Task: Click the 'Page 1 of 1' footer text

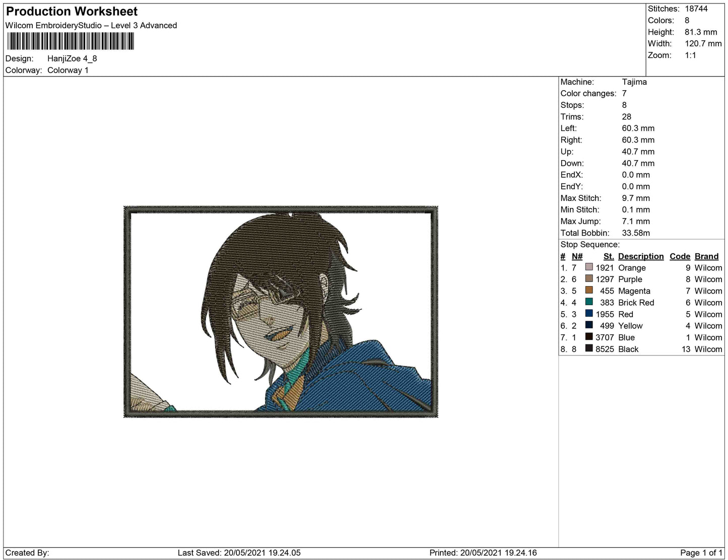Action: coord(701,552)
